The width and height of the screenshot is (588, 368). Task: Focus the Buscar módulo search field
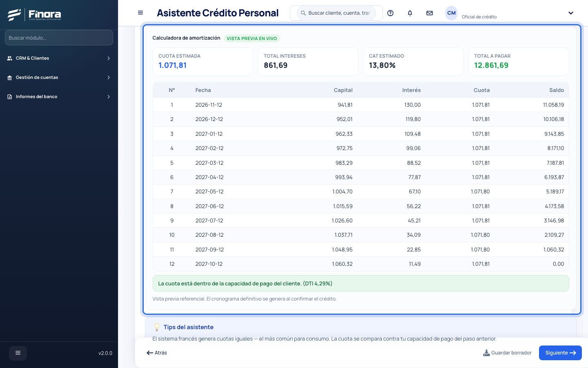59,38
